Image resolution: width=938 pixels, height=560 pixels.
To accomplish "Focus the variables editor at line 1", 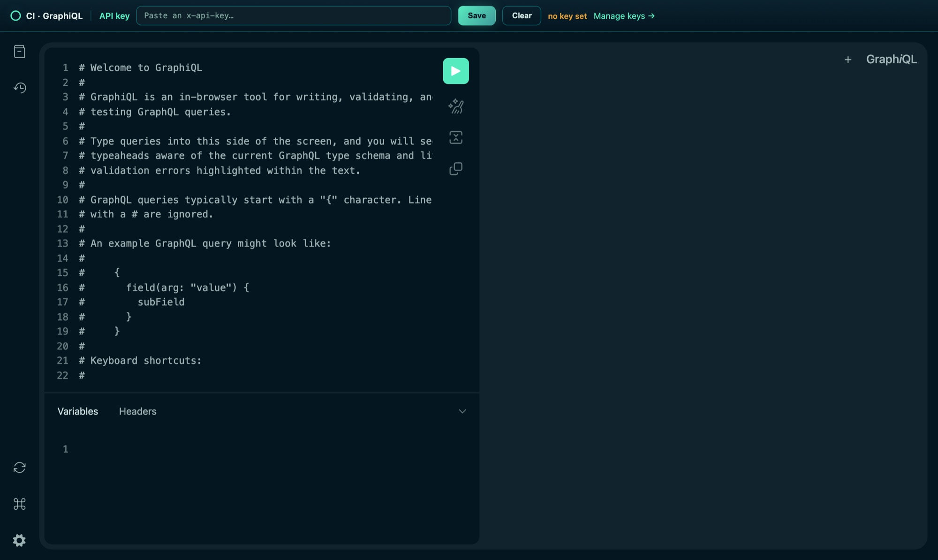I will pyautogui.click(x=263, y=449).
